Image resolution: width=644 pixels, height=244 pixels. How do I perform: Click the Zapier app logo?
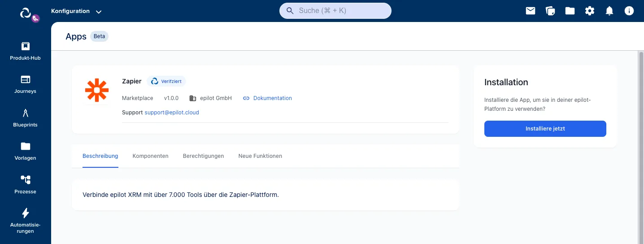tap(96, 90)
